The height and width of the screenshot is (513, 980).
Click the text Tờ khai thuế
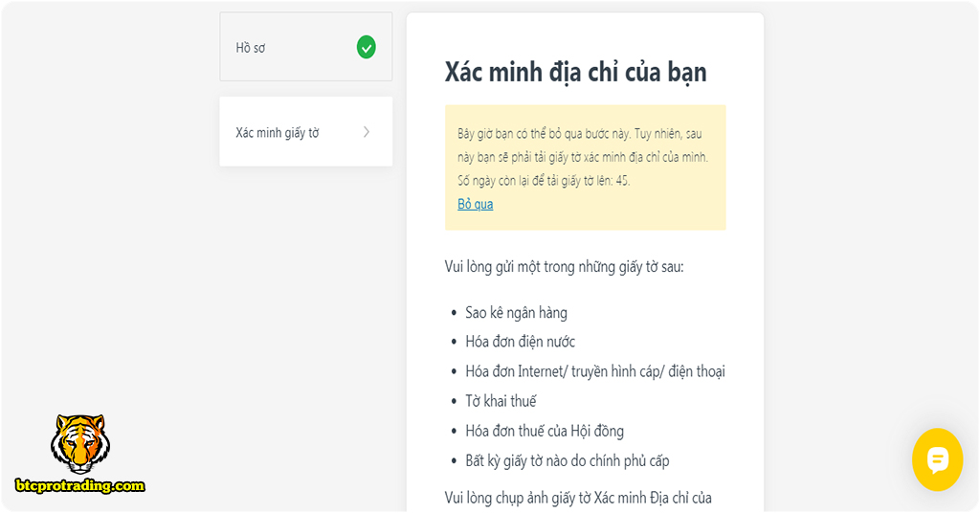click(501, 401)
